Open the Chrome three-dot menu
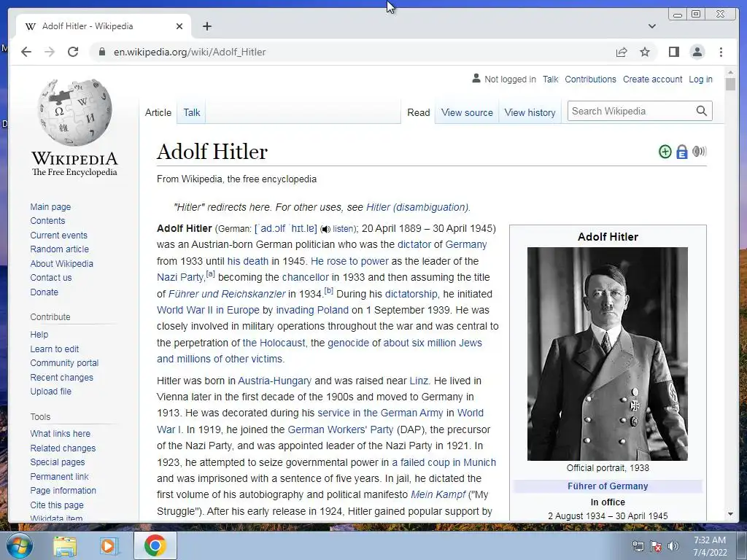 click(x=721, y=52)
